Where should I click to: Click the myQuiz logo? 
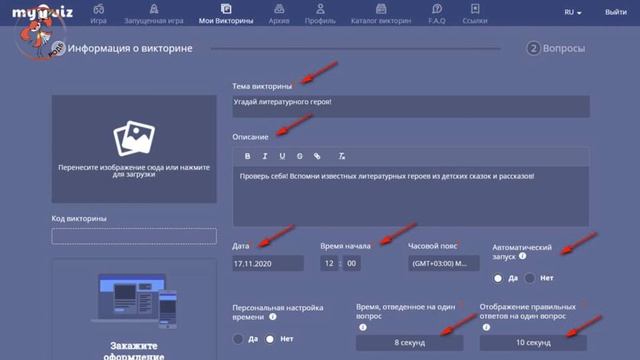tap(42, 13)
